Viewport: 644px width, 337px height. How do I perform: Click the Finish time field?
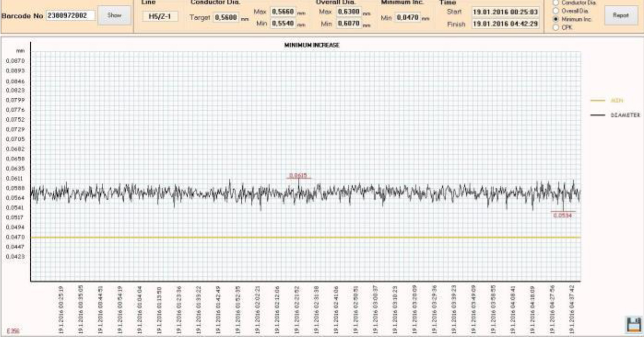[505, 23]
